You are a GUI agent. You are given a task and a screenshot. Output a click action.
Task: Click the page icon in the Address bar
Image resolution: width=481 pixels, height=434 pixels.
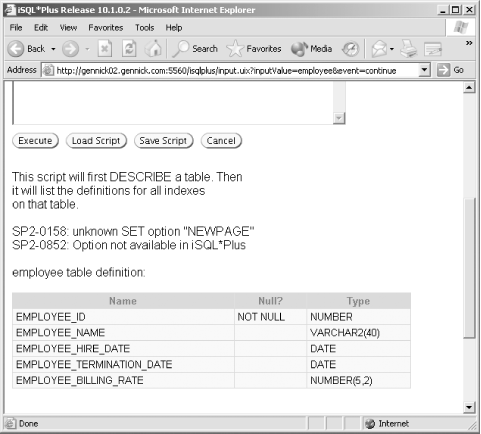[48, 70]
